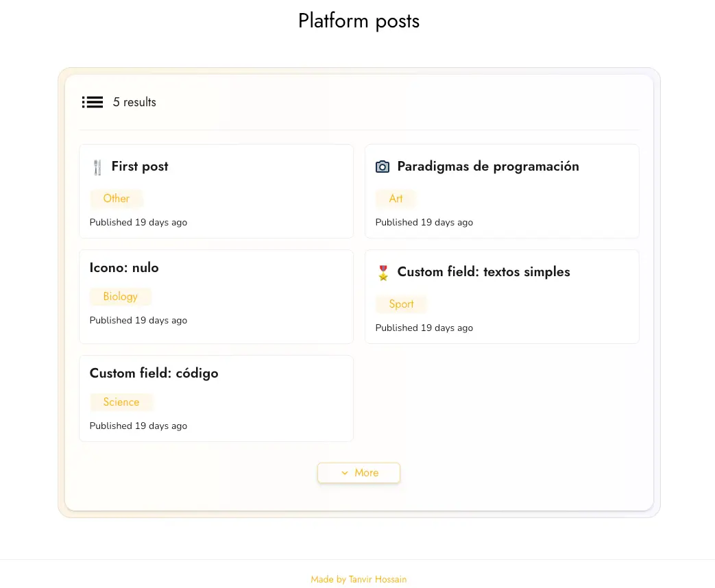The image size is (715, 588).
Task: Open the Paradigmas de programación post
Action: click(487, 167)
